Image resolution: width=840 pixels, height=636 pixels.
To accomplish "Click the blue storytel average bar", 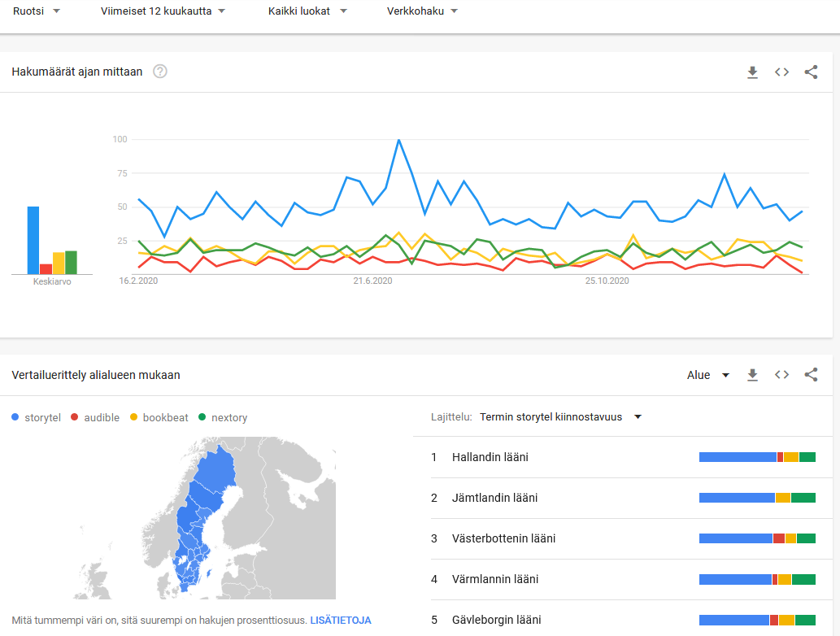I will coord(33,240).
